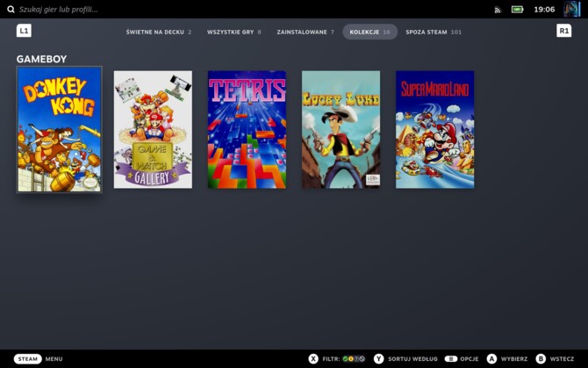Click the R1 bumper glyph
Screen dimensions: 588x368
pos(563,31)
